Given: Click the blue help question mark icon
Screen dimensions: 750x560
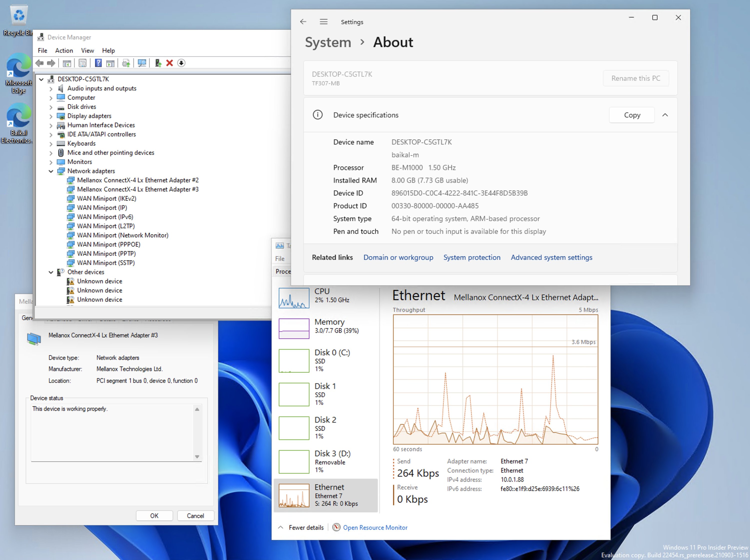Looking at the screenshot, I should 98,63.
